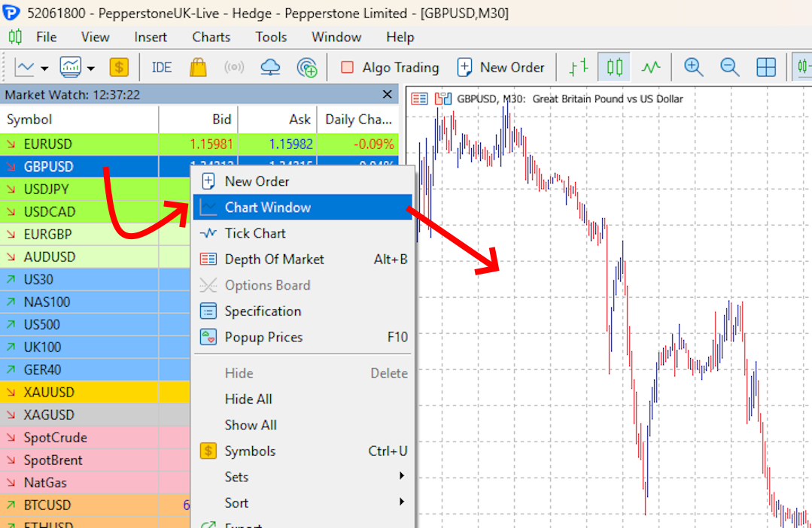This screenshot has width=812, height=528.
Task: Expand the indicators dropdown arrow
Action: click(91, 68)
